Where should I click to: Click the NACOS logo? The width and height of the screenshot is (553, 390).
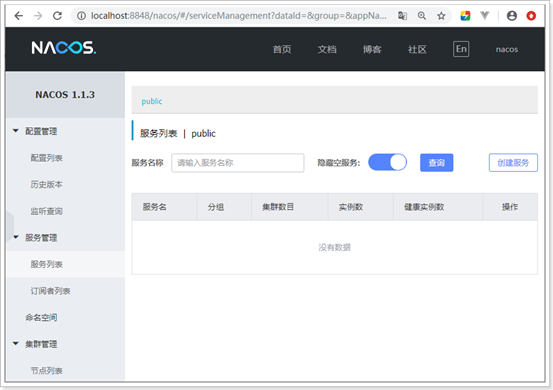coord(63,48)
